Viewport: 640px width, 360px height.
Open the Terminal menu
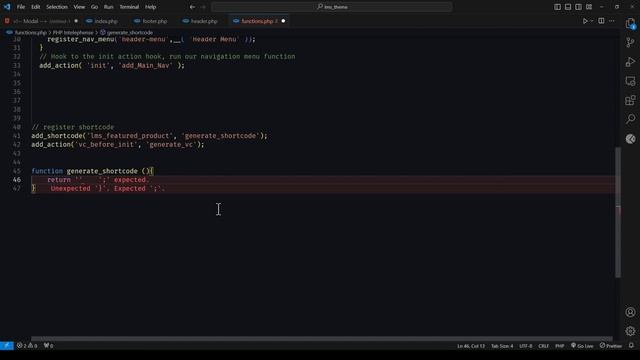[x=129, y=7]
